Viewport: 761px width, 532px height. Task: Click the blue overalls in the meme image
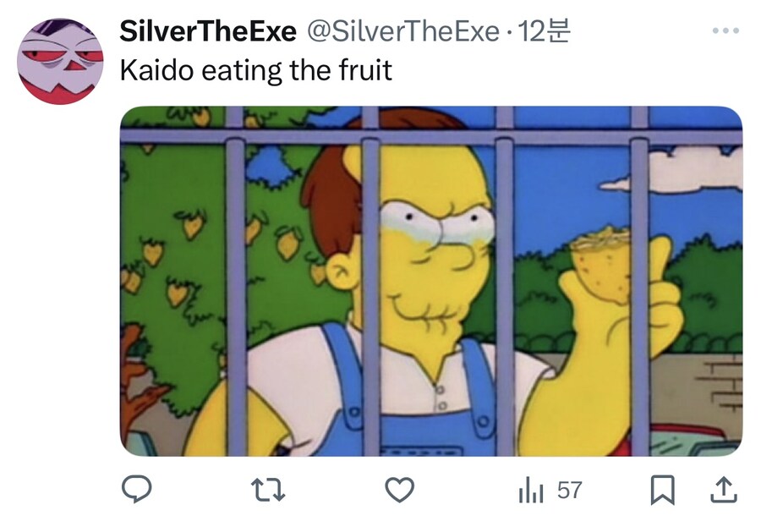[x=413, y=403]
